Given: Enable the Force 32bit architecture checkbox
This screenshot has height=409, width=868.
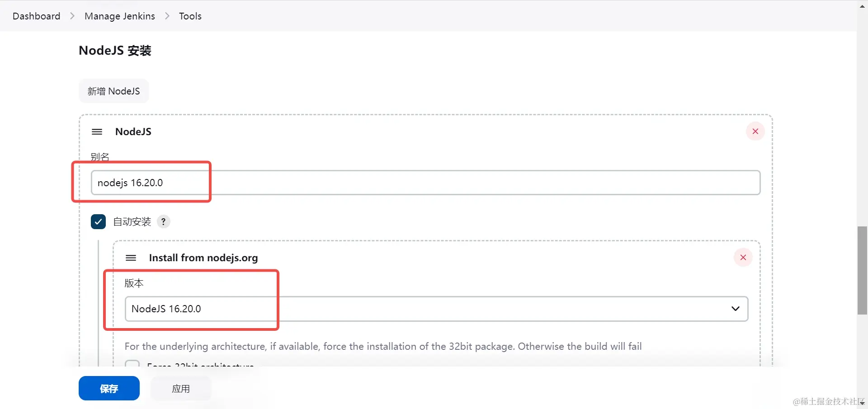Looking at the screenshot, I should pos(132,365).
